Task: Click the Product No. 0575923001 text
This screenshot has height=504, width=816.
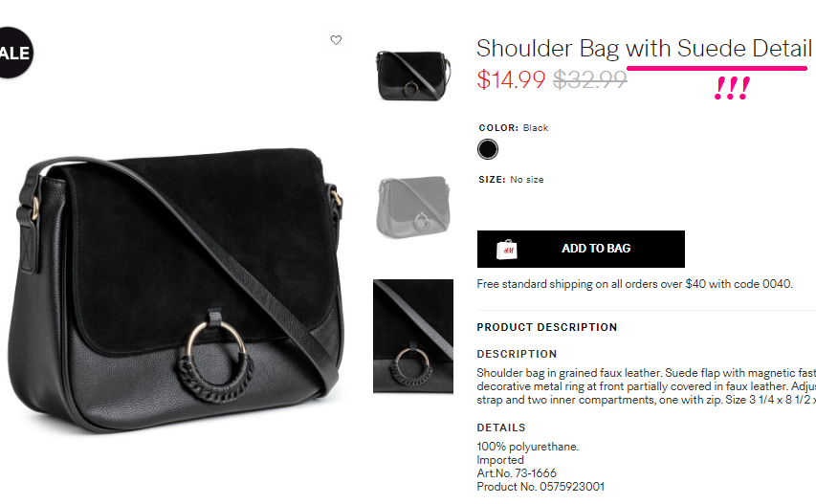Action: 540,487
